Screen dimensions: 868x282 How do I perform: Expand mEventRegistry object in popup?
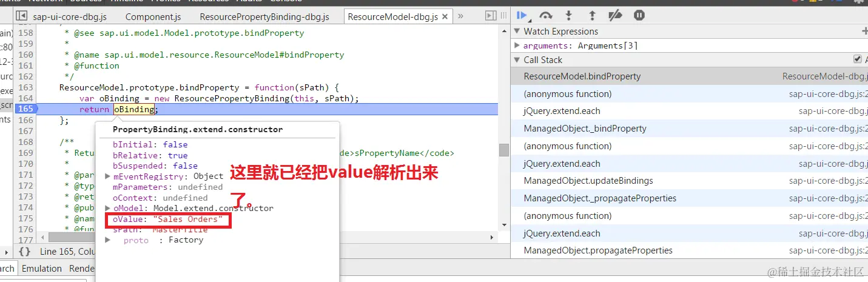point(108,176)
